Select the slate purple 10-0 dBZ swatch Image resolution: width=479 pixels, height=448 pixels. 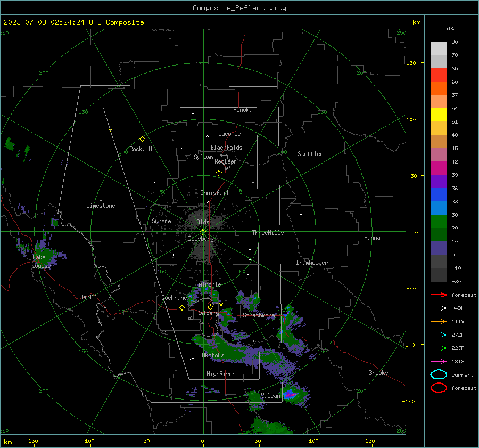439,248
